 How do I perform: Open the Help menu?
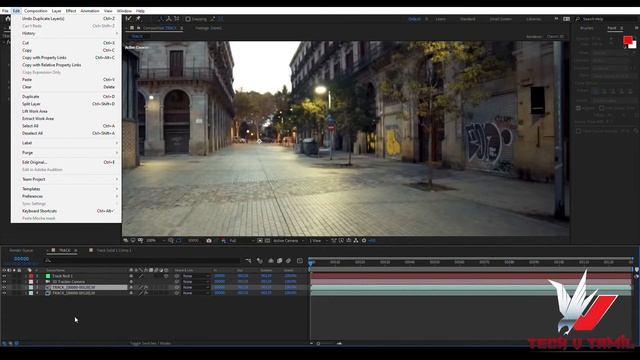click(x=140, y=11)
